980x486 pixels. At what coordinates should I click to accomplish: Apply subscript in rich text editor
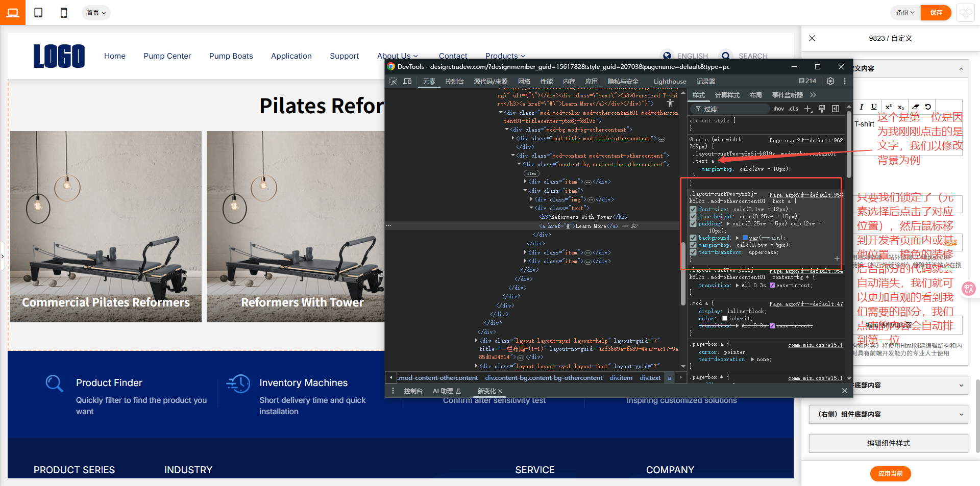pos(901,107)
